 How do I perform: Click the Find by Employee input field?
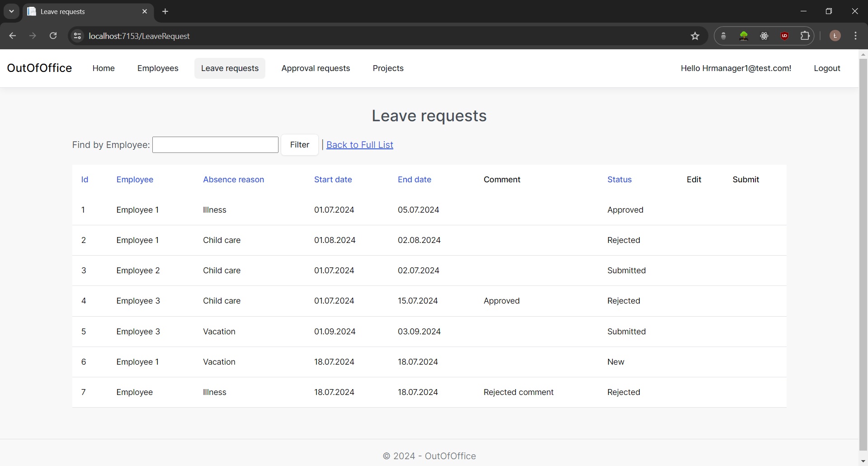[x=215, y=145]
